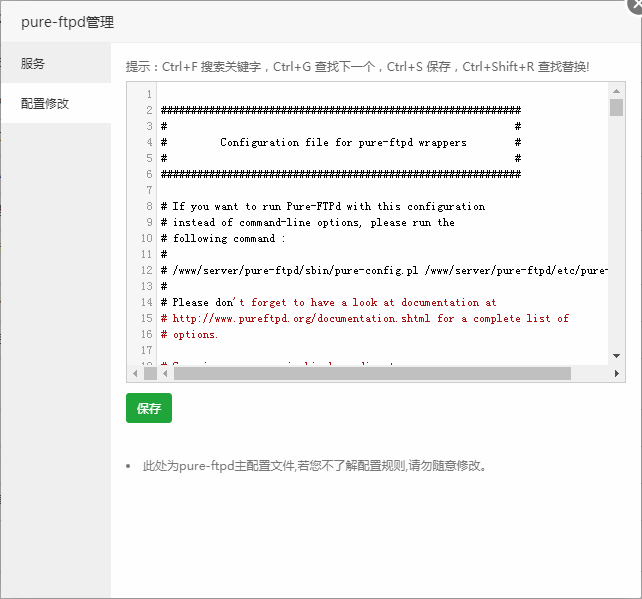Click the horizontal scrollbar right arrow
The height and width of the screenshot is (599, 642).
(x=617, y=373)
